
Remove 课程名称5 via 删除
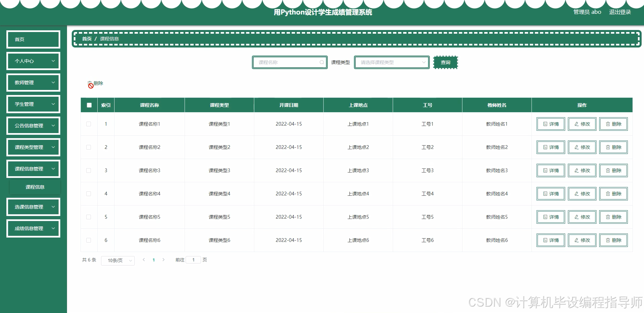coord(613,217)
